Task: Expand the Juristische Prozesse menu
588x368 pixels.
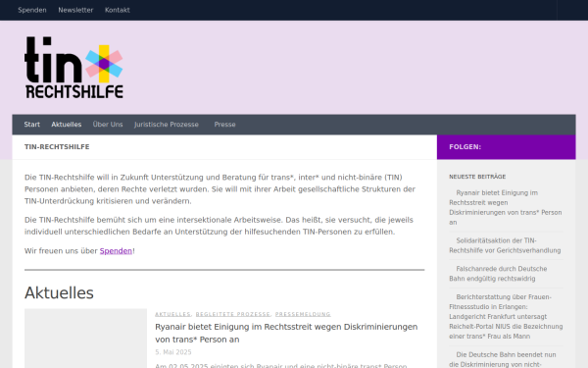Action: (x=167, y=125)
